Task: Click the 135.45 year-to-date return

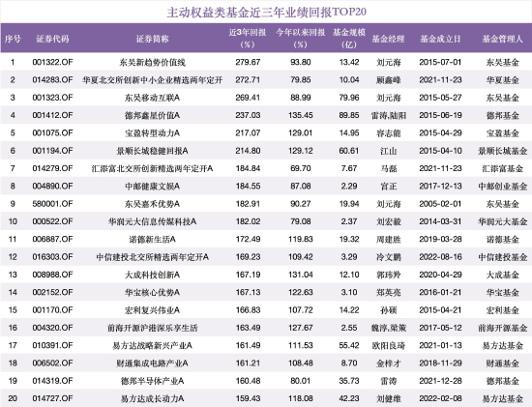Action: click(x=301, y=115)
